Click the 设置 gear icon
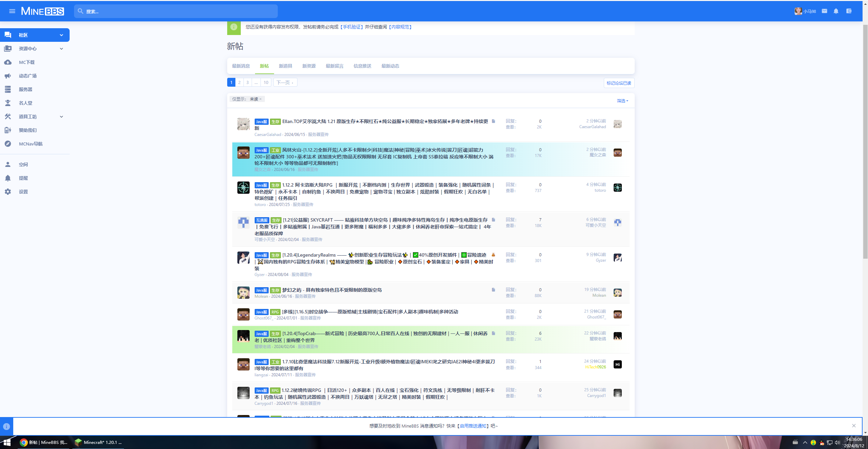868x449 pixels. (x=8, y=192)
